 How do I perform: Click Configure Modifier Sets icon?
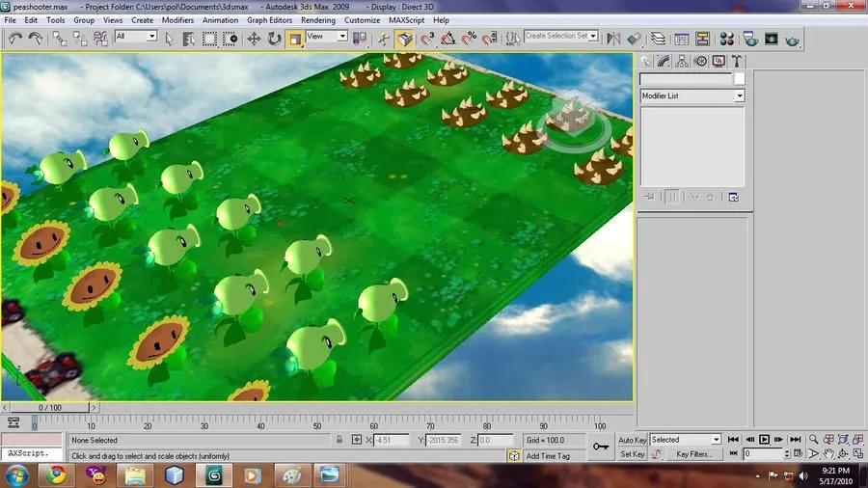734,197
